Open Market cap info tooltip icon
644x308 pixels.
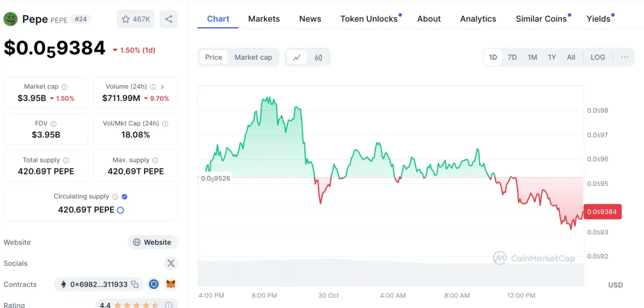pyautogui.click(x=64, y=87)
